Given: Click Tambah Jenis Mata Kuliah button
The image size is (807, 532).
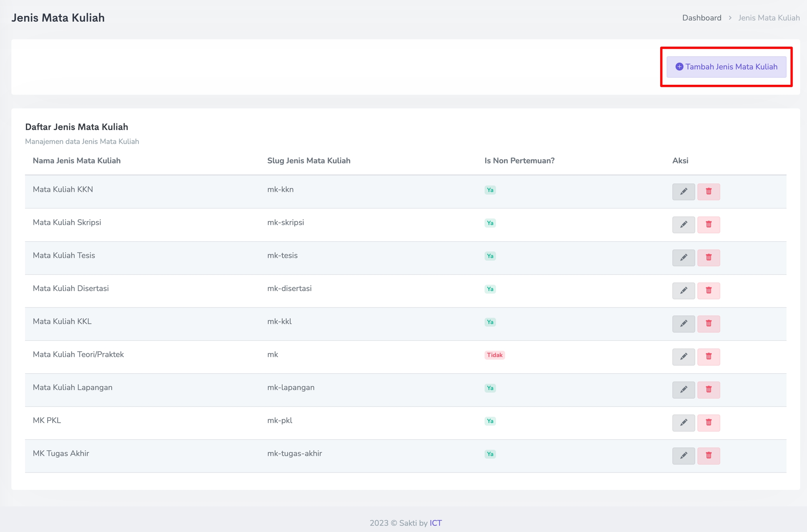Looking at the screenshot, I should (x=726, y=67).
